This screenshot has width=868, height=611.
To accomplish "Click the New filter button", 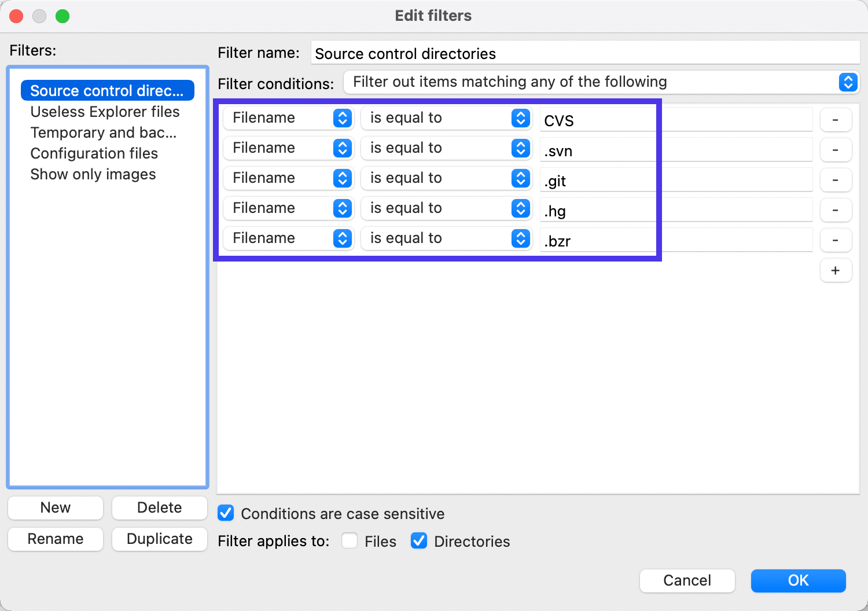I will 56,507.
